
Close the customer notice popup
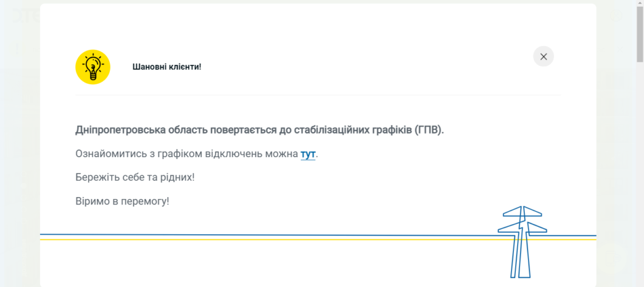pyautogui.click(x=543, y=56)
